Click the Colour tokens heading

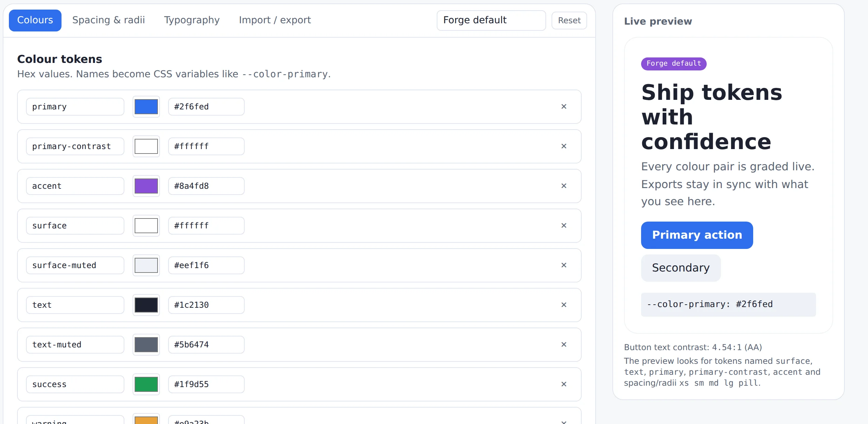tap(59, 59)
